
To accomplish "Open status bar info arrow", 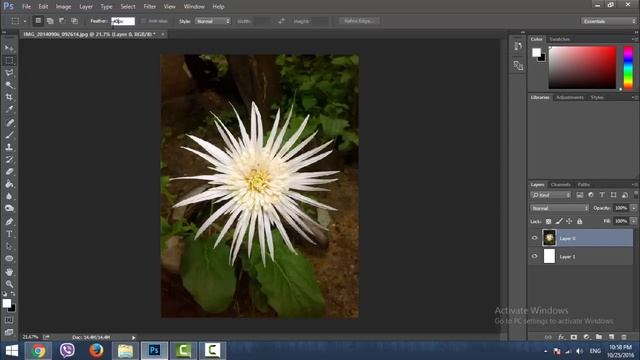I will (x=133, y=338).
